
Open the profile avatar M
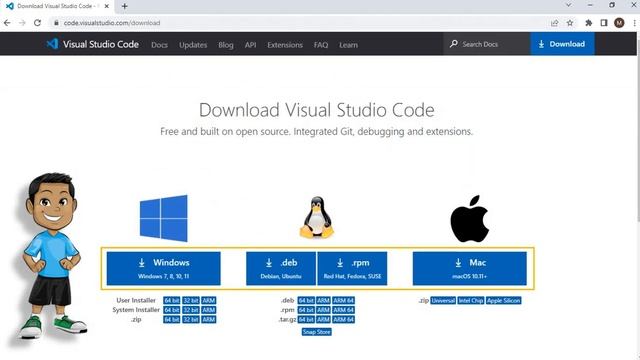[x=619, y=23]
